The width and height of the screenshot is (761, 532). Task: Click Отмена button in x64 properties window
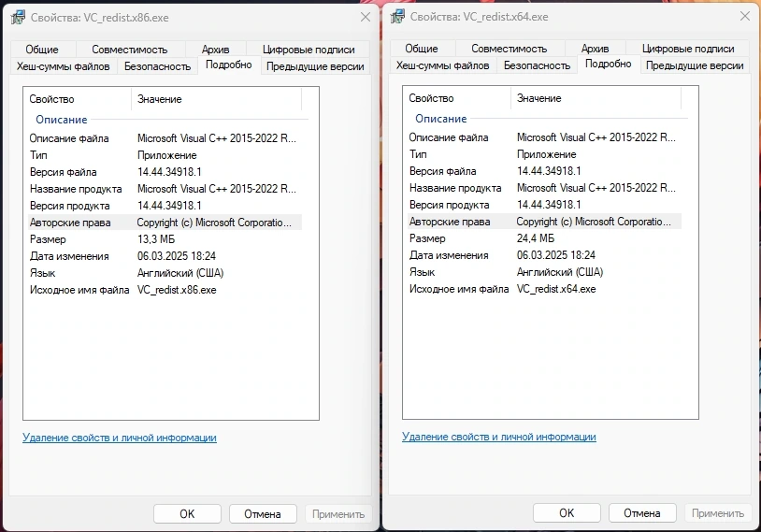(x=642, y=513)
